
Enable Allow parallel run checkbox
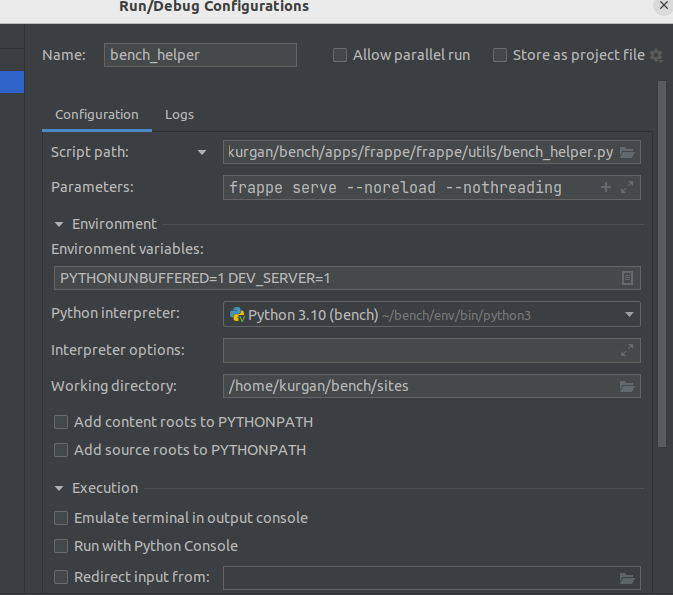click(340, 55)
